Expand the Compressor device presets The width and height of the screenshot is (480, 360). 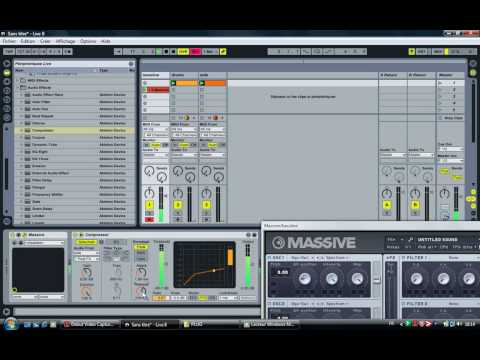click(x=22, y=130)
